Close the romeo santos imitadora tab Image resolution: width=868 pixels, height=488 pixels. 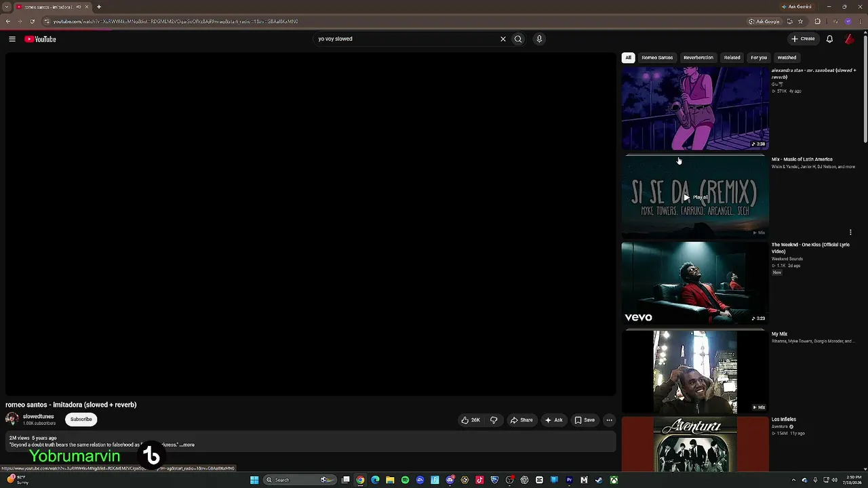pyautogui.click(x=87, y=7)
